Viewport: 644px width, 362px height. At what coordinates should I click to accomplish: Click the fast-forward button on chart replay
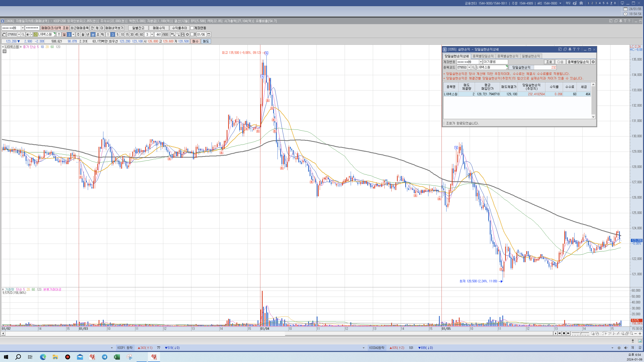(568, 333)
